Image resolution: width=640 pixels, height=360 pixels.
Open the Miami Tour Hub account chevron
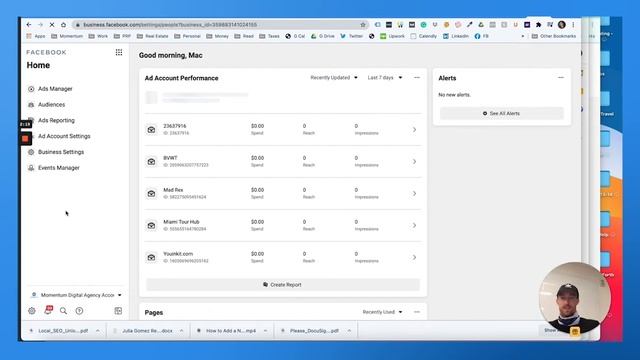[414, 225]
